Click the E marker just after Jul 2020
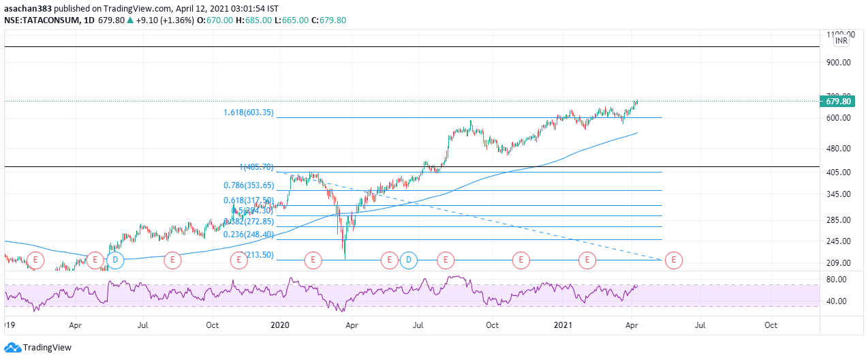Image resolution: width=868 pixels, height=360 pixels. click(446, 260)
